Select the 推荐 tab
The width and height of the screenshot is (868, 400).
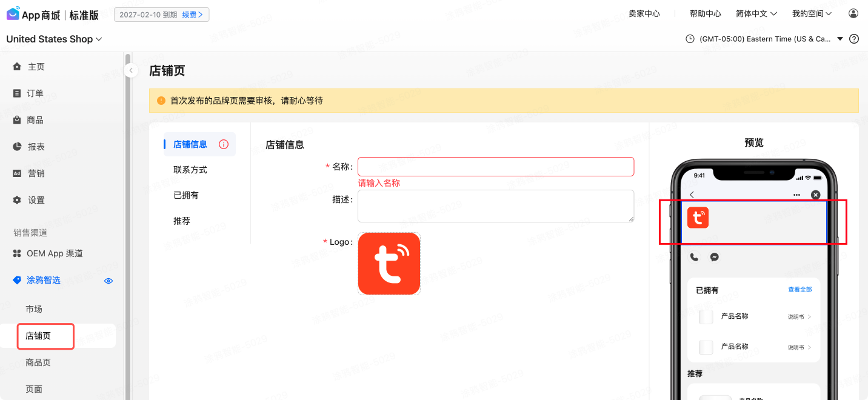[x=182, y=221]
